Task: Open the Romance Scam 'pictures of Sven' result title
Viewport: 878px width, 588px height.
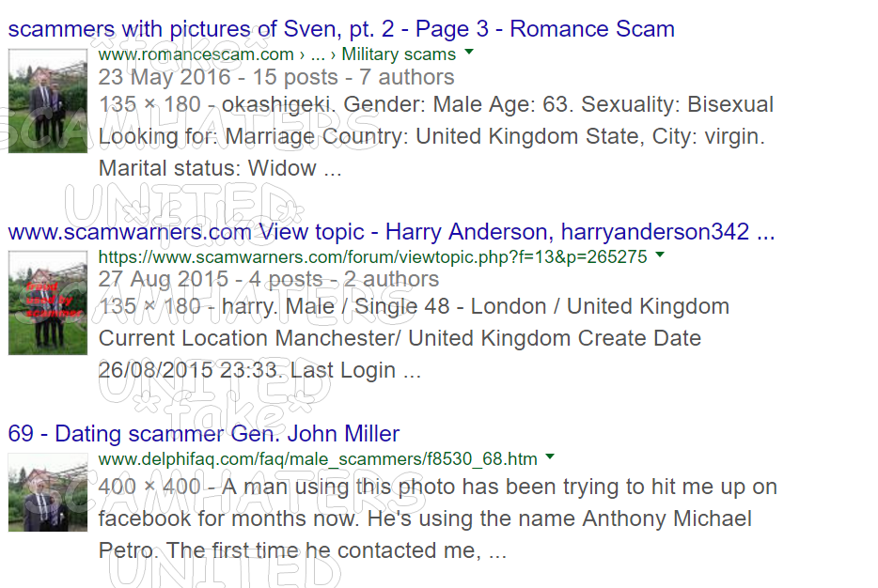Action: coord(341,29)
